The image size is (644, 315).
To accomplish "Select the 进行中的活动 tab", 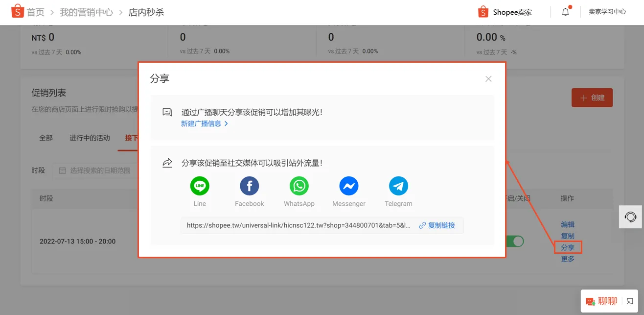I will coord(89,138).
